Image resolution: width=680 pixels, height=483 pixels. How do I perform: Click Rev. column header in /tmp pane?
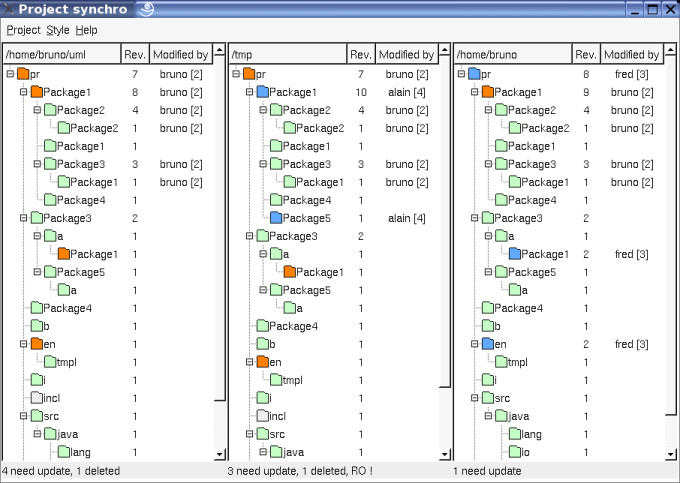click(x=361, y=54)
